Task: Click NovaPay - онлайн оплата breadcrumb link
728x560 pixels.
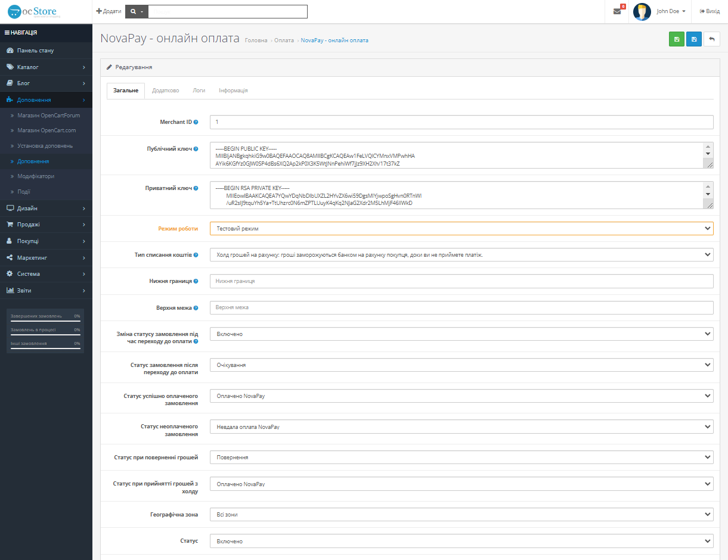Action: (x=334, y=41)
